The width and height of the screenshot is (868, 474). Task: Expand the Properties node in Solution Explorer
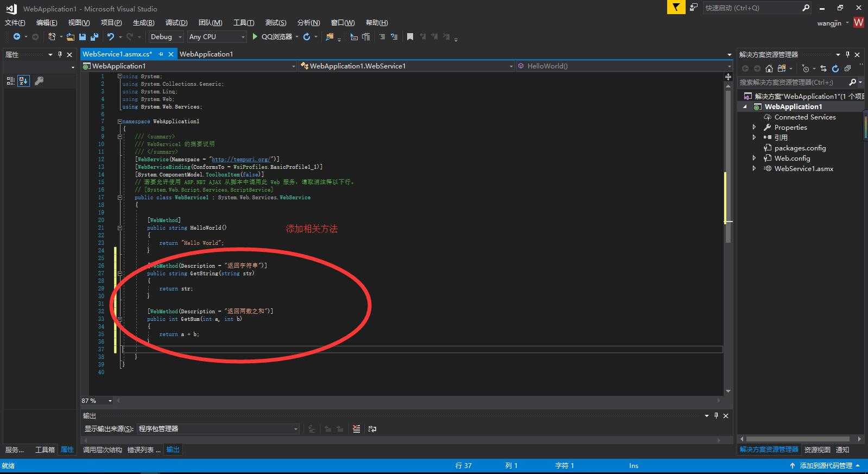click(754, 127)
